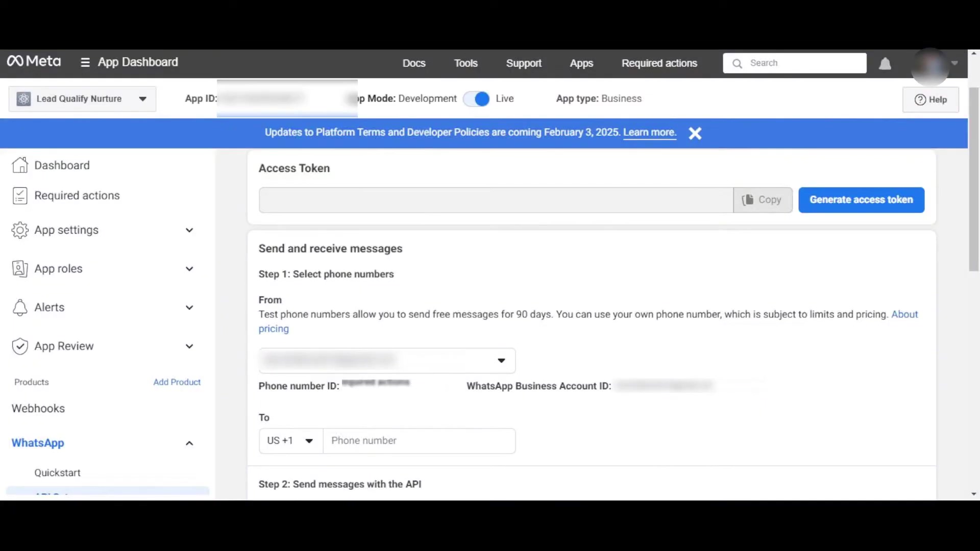
Task: Click the Required actions checklist icon
Action: (x=20, y=195)
